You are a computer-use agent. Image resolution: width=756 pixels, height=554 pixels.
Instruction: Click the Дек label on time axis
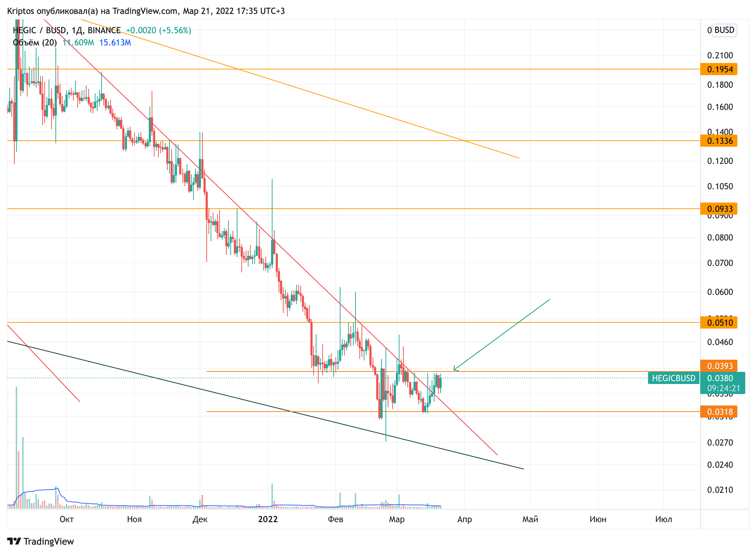pyautogui.click(x=200, y=519)
